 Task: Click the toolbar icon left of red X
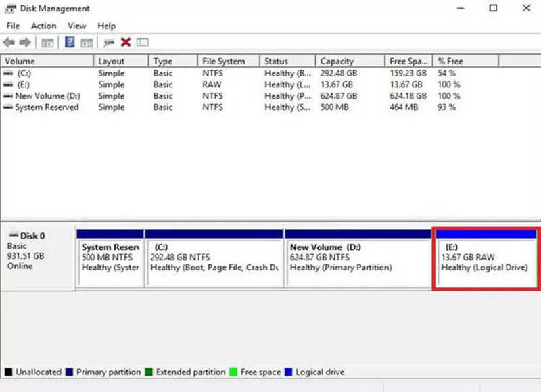pos(108,43)
